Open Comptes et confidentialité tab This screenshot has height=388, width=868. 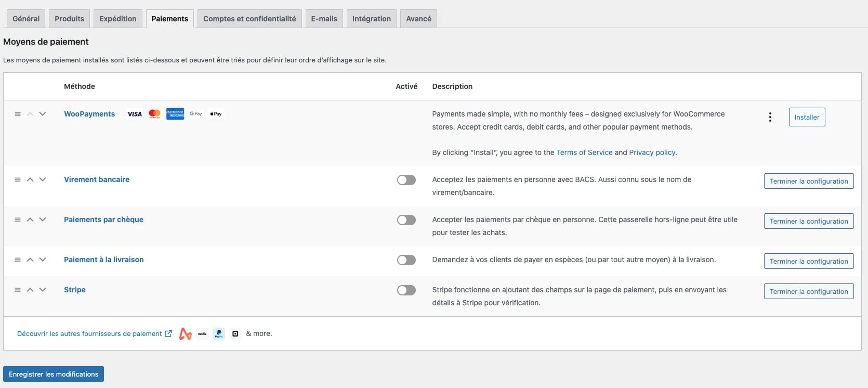[249, 19]
